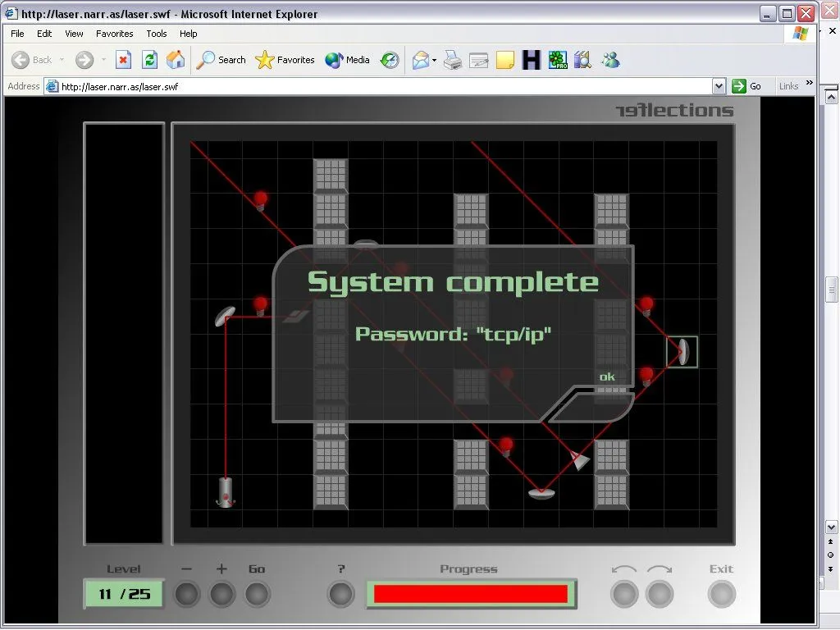Click the Search toolbar button
The image size is (840, 630).
pos(221,60)
